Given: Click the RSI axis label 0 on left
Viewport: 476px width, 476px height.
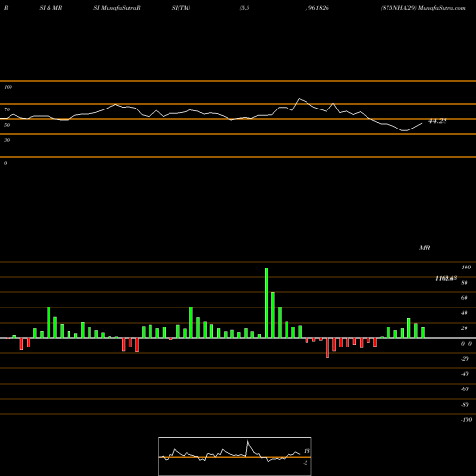Looking at the screenshot, I should point(5,163).
